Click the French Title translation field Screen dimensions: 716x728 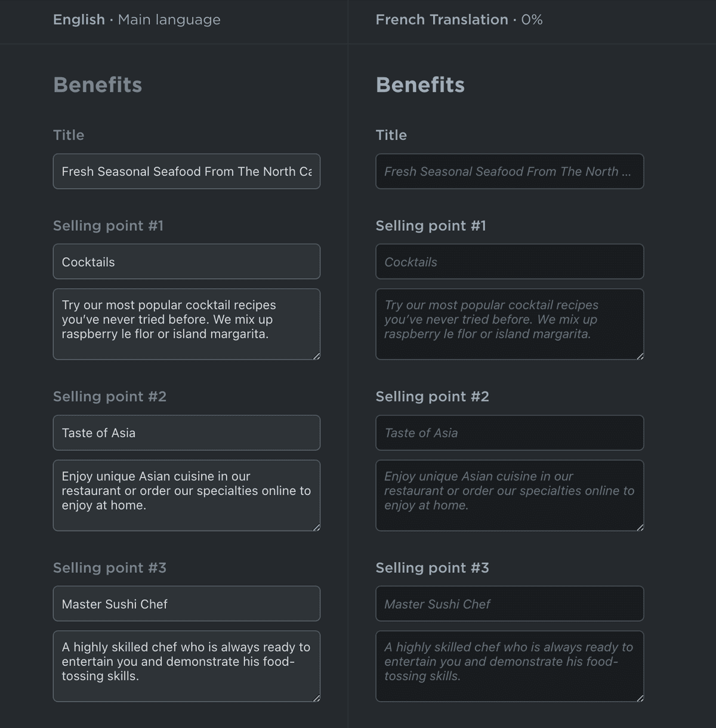coord(509,171)
